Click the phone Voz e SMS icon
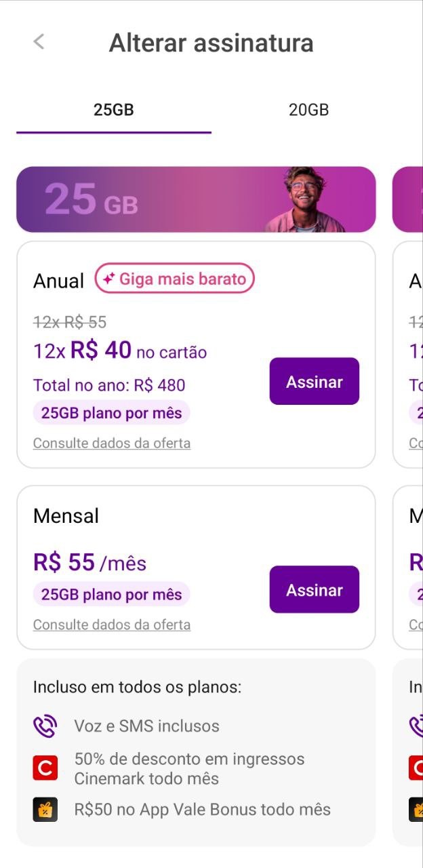 pos(45,726)
